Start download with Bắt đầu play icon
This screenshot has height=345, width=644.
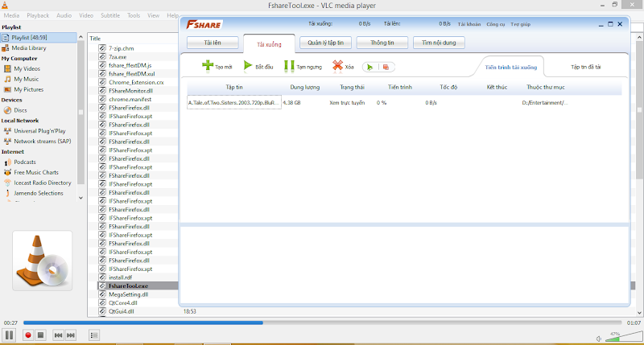248,66
